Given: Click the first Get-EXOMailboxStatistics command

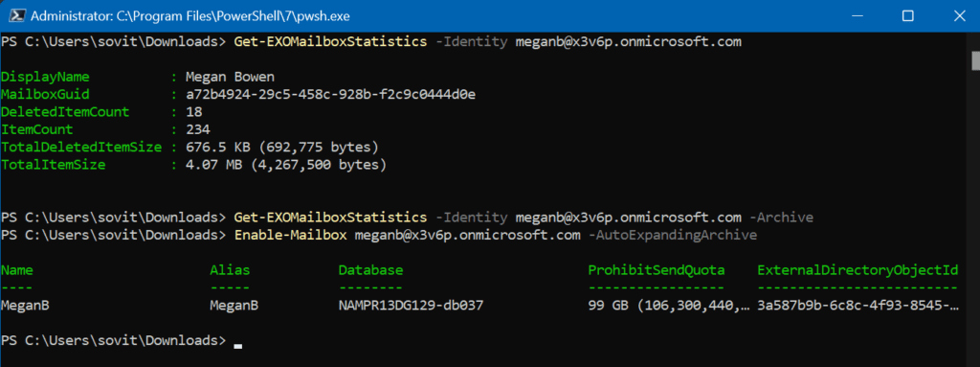Looking at the screenshot, I should [330, 42].
